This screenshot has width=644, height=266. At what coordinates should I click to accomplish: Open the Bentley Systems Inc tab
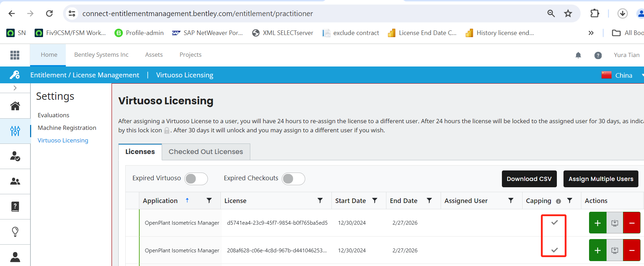pos(101,55)
